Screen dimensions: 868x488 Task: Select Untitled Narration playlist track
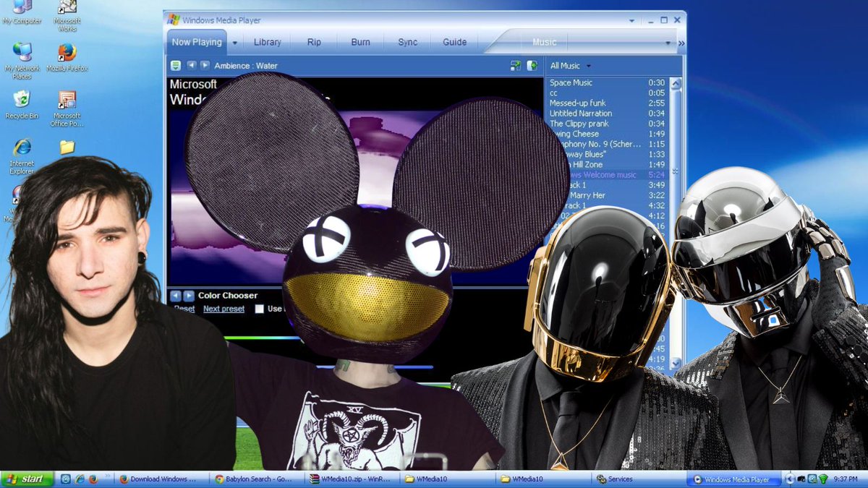608,113
